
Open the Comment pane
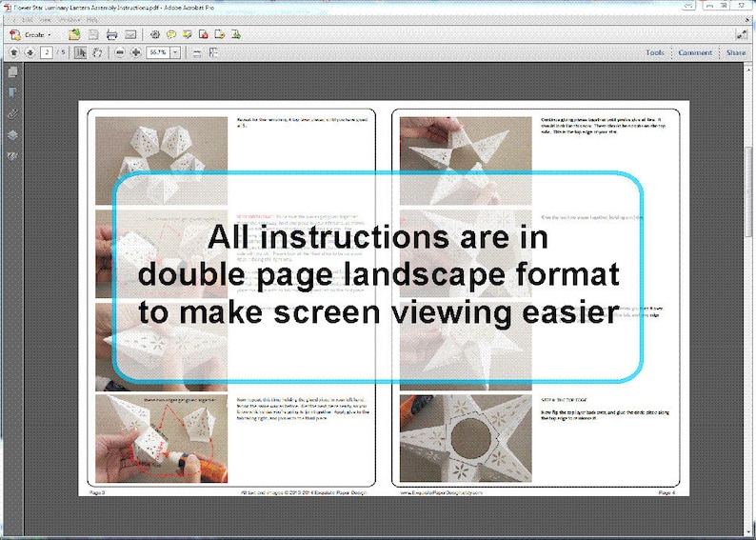(x=695, y=52)
